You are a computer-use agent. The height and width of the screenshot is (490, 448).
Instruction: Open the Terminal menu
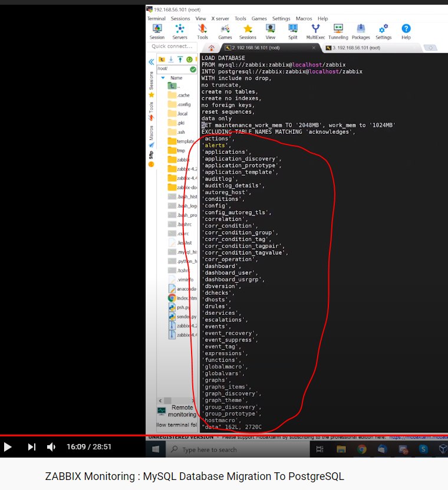coord(156,18)
